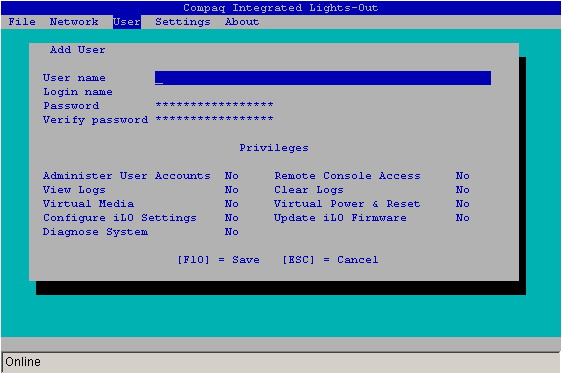Open the About menu

[242, 22]
